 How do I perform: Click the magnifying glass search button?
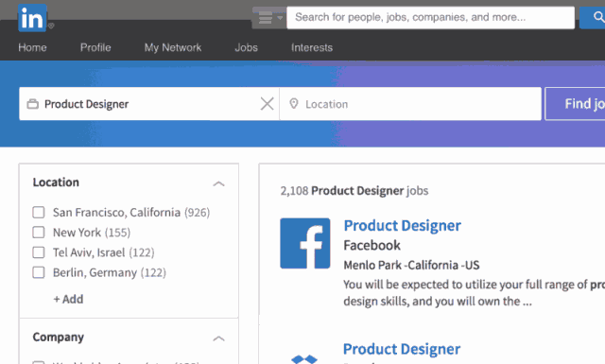593,17
